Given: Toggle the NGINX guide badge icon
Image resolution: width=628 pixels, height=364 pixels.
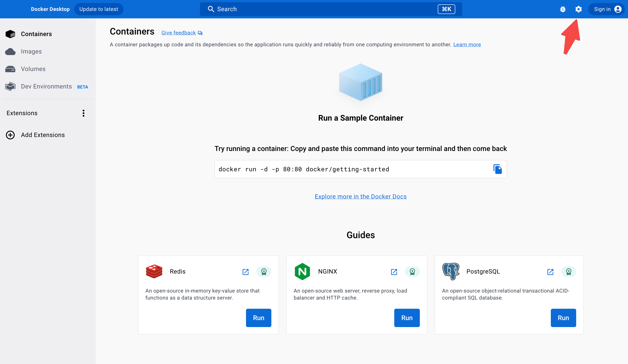Looking at the screenshot, I should 412,272.
